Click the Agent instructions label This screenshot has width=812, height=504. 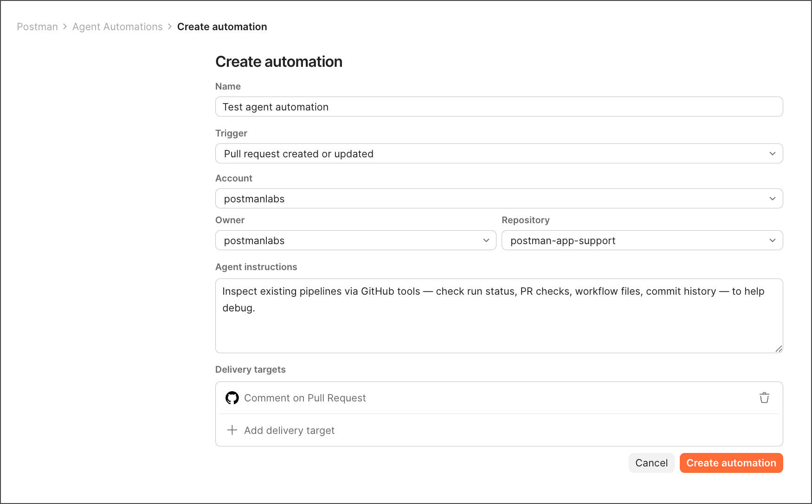coord(256,267)
